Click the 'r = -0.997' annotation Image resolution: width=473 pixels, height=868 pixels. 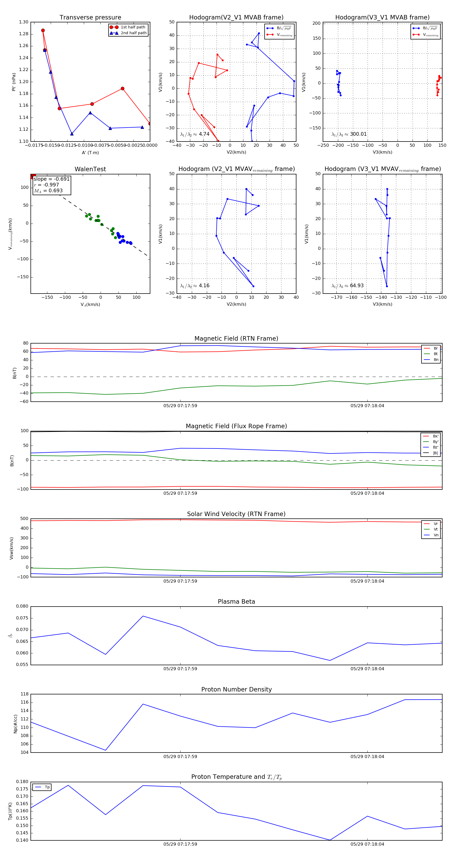[47, 185]
